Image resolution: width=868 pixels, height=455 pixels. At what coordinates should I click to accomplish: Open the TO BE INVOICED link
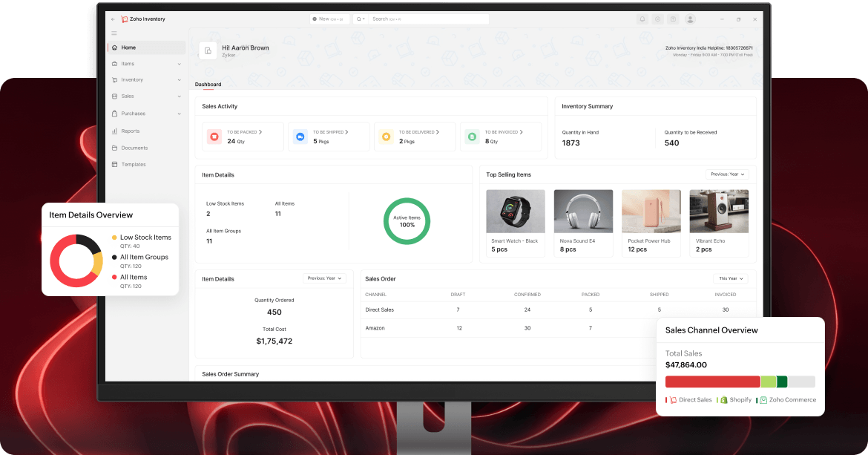[504, 132]
